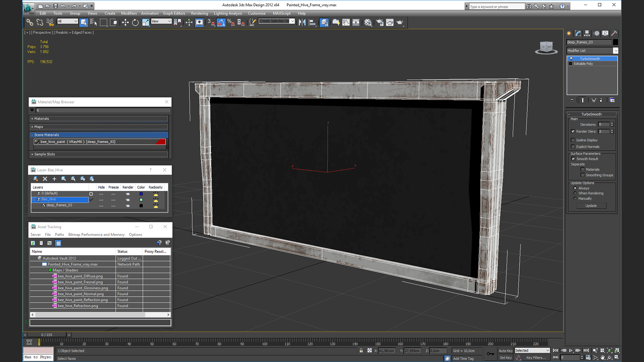
Task: Open Select by Name tool
Action: click(93, 22)
